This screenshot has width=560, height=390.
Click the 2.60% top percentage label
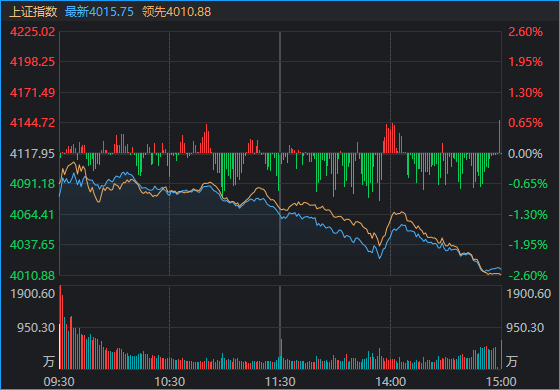[x=525, y=32]
